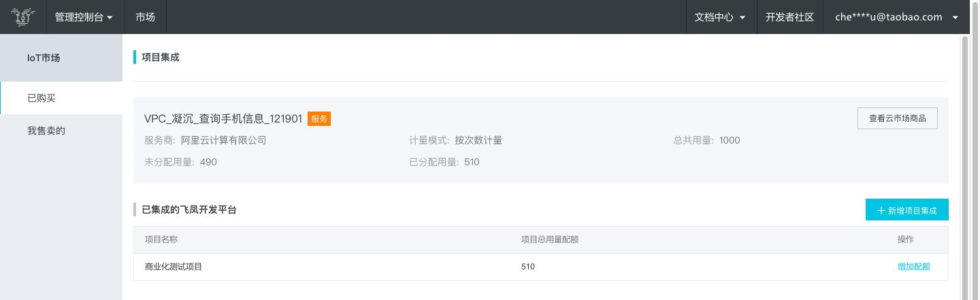Select the IoT市场 sidebar header
This screenshot has width=980, height=300.
61,58
